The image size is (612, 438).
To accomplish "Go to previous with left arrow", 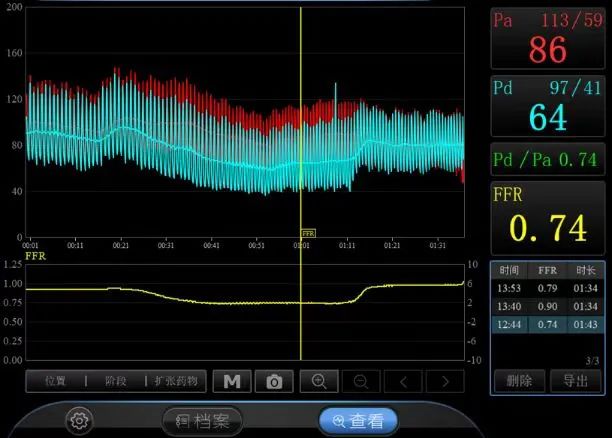I will [x=403, y=381].
